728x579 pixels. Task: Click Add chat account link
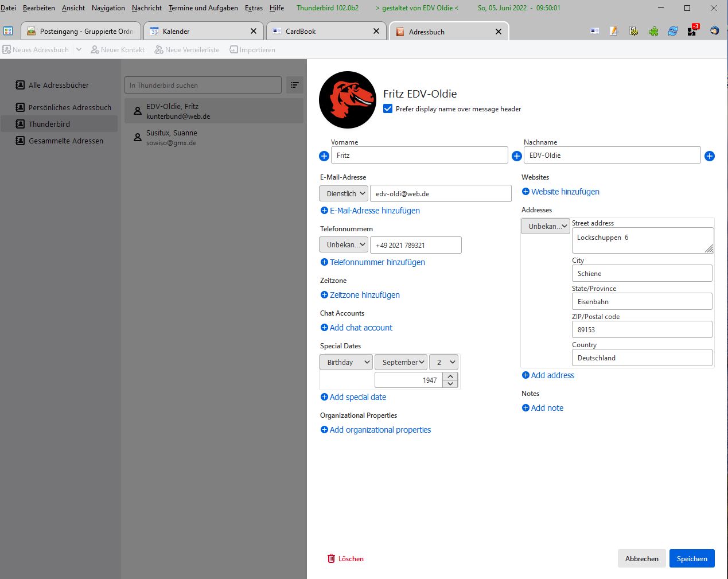pyautogui.click(x=356, y=328)
